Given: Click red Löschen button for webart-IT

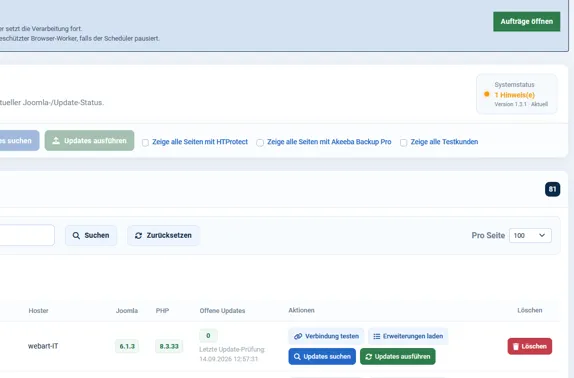Looking at the screenshot, I should [x=530, y=346].
